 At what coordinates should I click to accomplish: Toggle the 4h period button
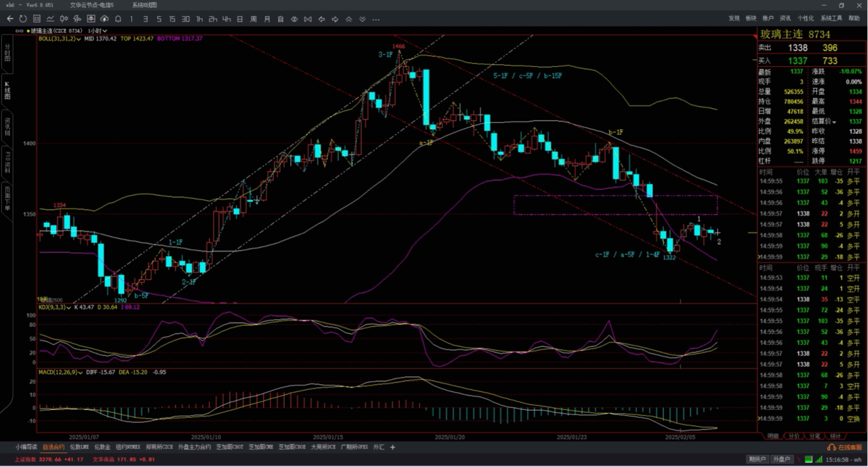click(226, 19)
